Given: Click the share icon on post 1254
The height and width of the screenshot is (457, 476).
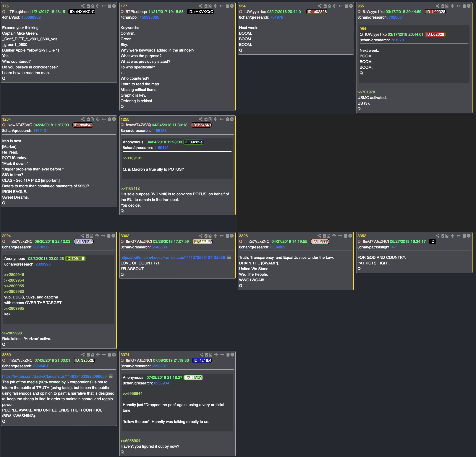Looking at the screenshot, I should point(83,119).
